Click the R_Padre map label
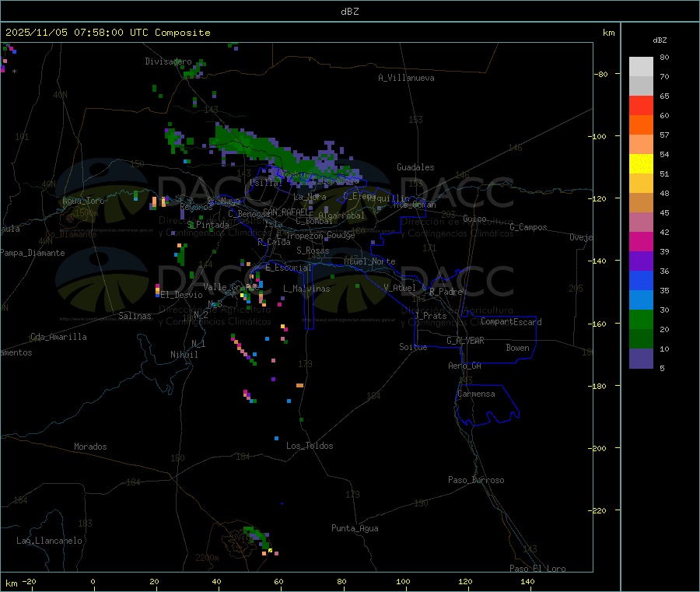 (x=446, y=292)
